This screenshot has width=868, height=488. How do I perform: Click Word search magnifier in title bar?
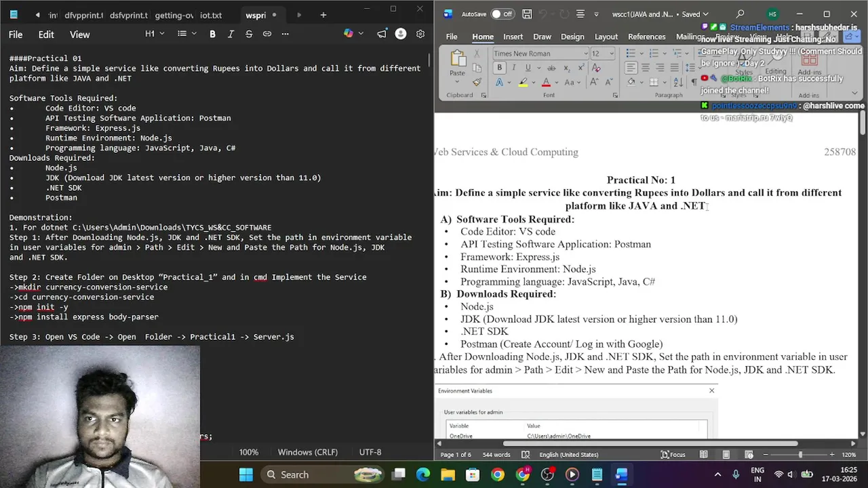[740, 14]
